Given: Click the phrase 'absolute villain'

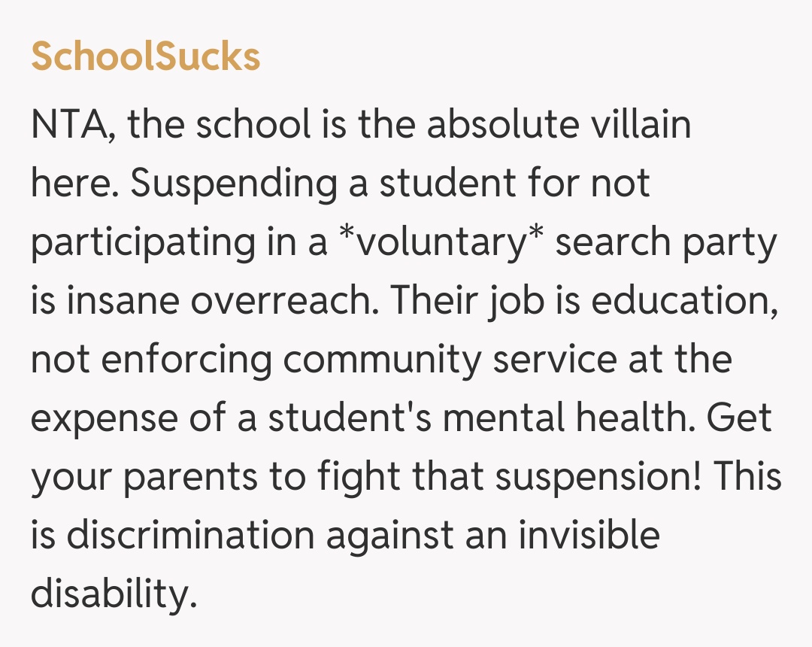Looking at the screenshot, I should (x=559, y=126).
